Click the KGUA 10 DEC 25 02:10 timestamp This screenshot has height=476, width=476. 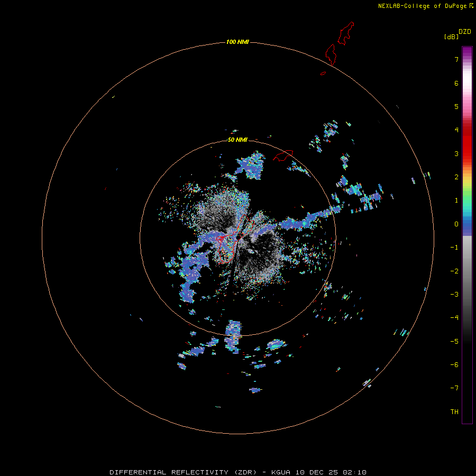pyautogui.click(x=319, y=472)
